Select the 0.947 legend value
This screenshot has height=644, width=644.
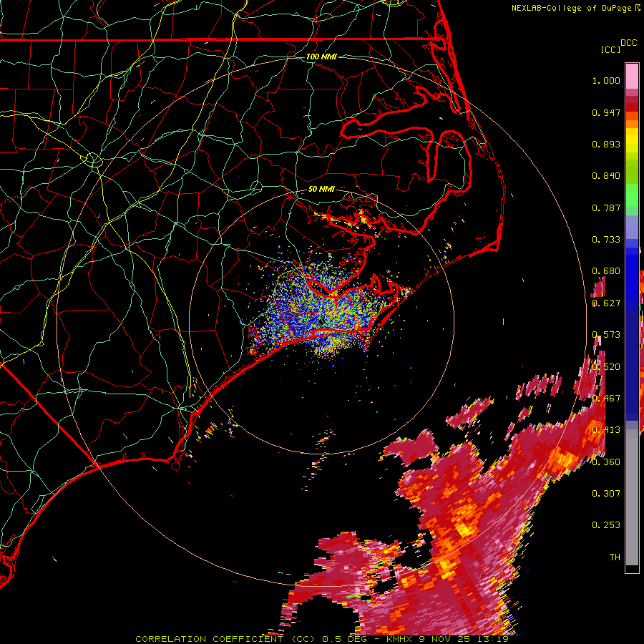point(606,112)
